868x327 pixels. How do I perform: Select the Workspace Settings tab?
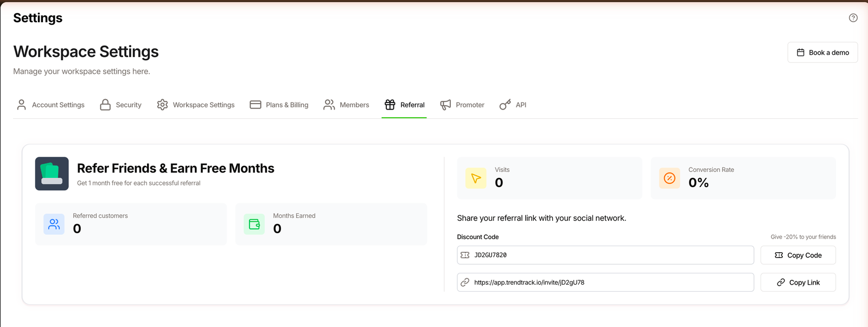tap(196, 105)
